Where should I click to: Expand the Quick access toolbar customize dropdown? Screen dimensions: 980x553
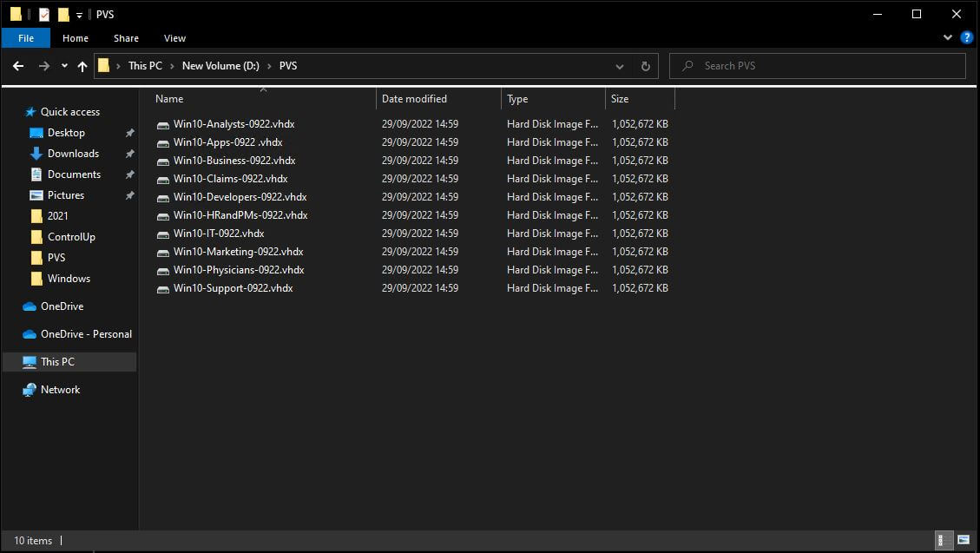point(79,14)
